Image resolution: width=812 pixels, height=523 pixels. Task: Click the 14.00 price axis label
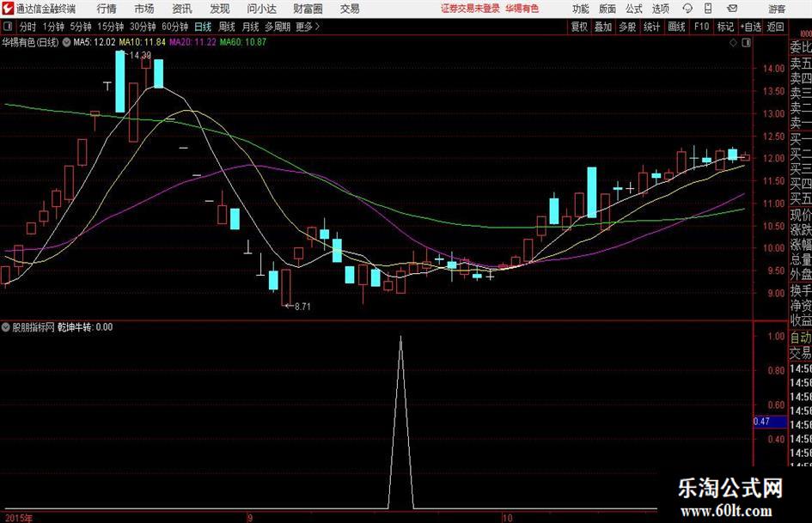(773, 69)
